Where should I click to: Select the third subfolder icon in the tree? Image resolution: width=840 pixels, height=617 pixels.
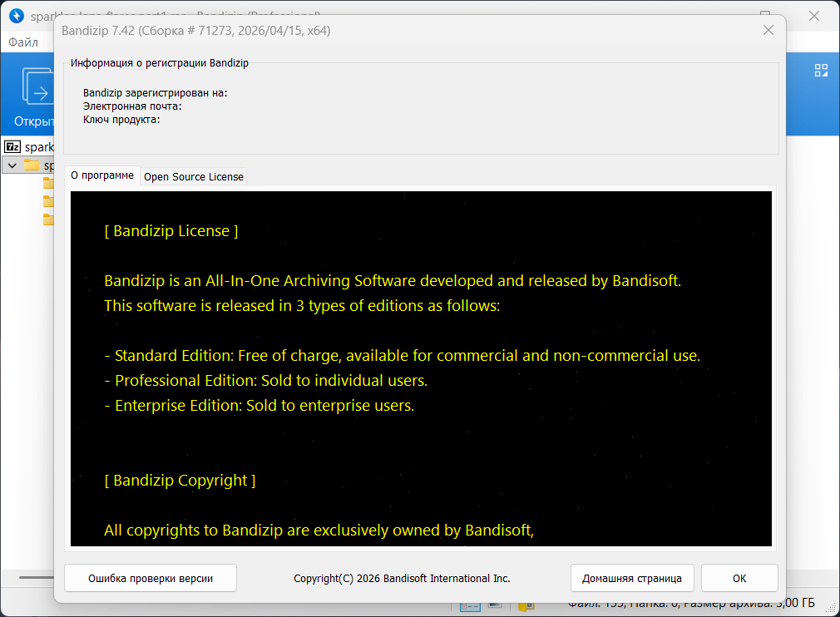tap(48, 220)
